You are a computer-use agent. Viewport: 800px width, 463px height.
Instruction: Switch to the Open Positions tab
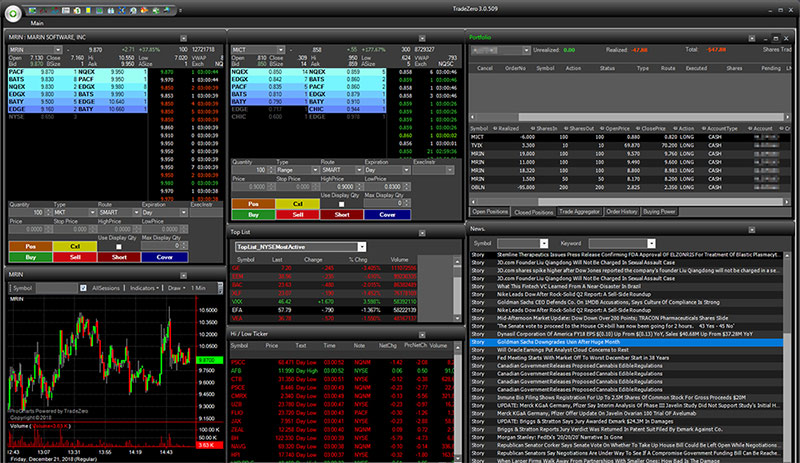pos(490,211)
